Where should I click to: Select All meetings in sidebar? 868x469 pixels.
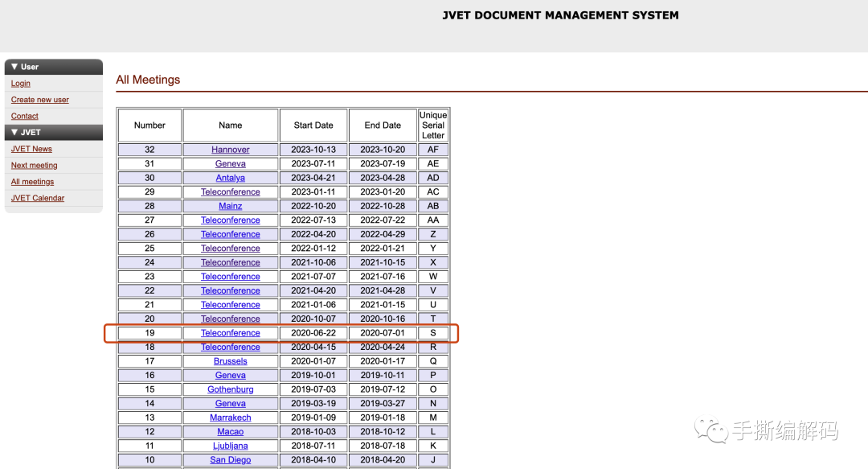pyautogui.click(x=33, y=182)
